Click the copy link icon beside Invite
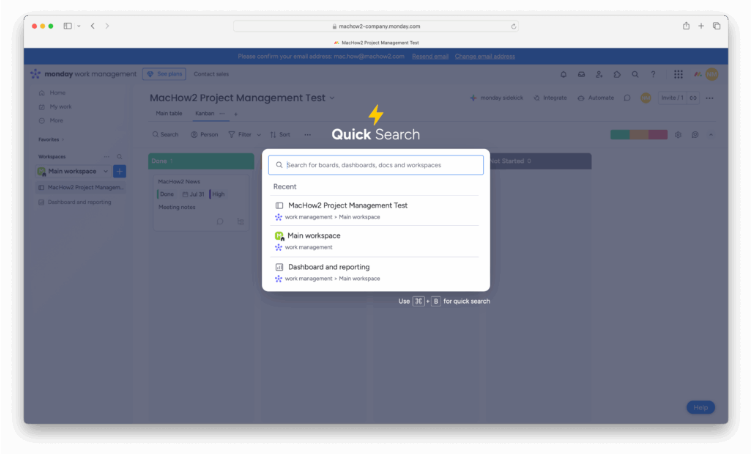The image size is (751, 454). click(693, 98)
